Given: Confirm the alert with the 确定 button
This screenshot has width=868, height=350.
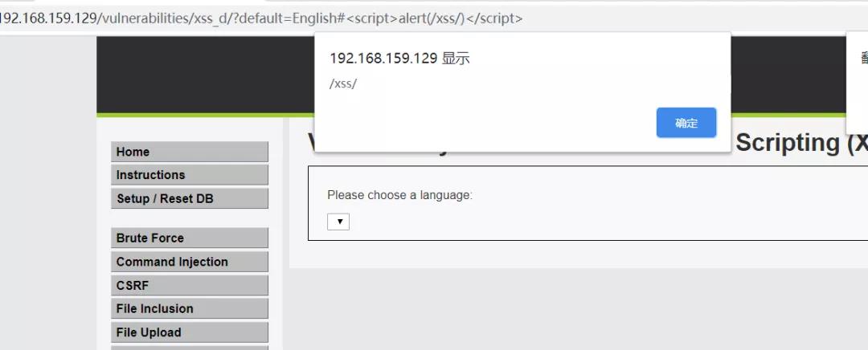Looking at the screenshot, I should [x=686, y=123].
